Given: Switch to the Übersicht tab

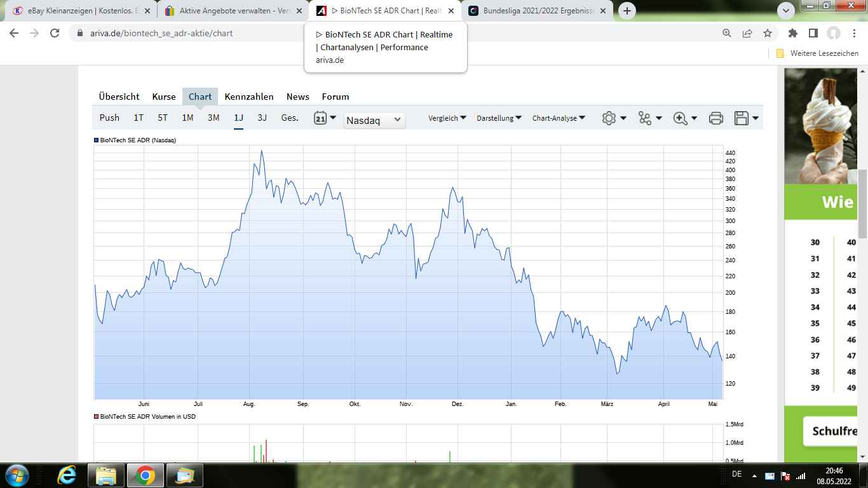Looking at the screenshot, I should pyautogui.click(x=119, y=97).
